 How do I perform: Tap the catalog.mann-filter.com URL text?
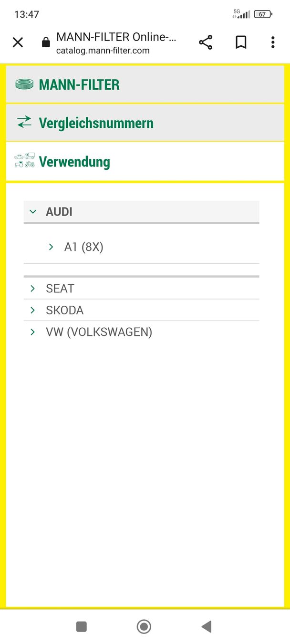pyautogui.click(x=103, y=51)
